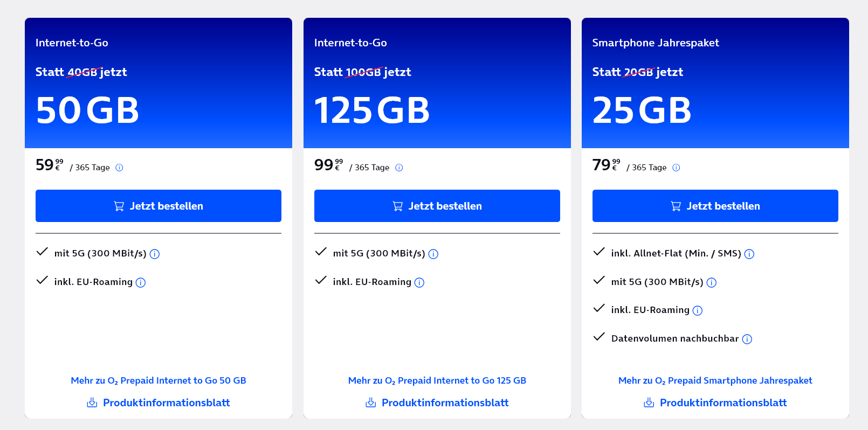Open EU-Roaming info in 50 GB plan

coord(141,282)
